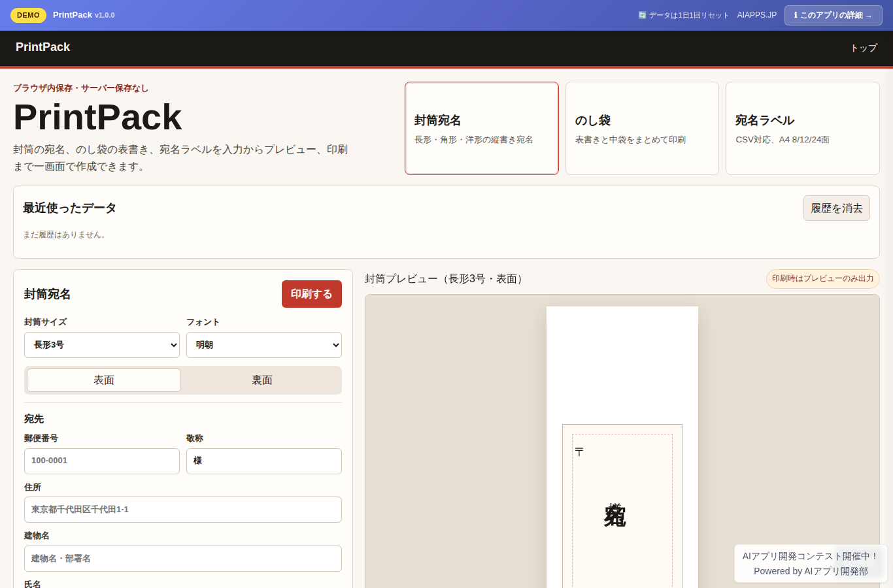Click the PrintPack logo in the black bar

42,47
